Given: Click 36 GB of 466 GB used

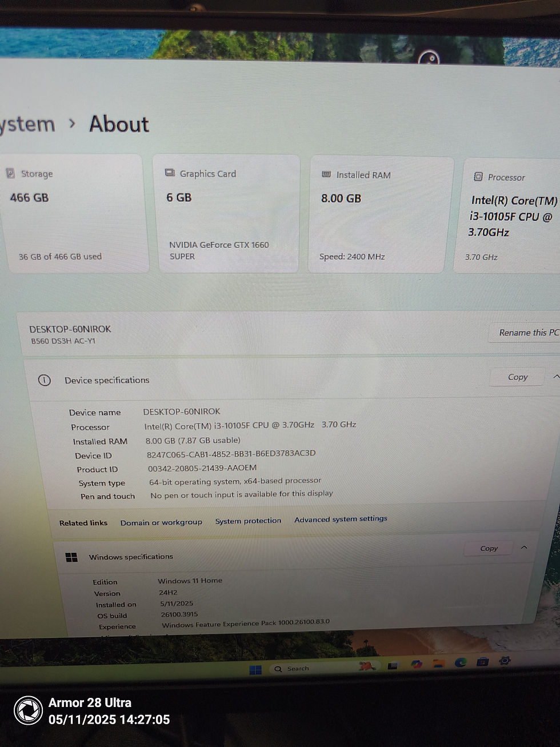Looking at the screenshot, I should click(x=60, y=257).
